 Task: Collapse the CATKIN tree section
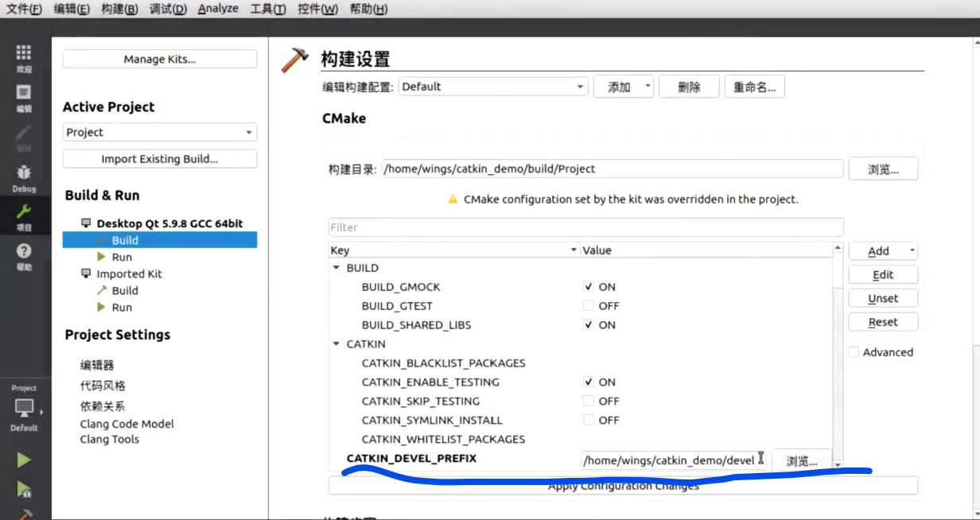(x=336, y=343)
